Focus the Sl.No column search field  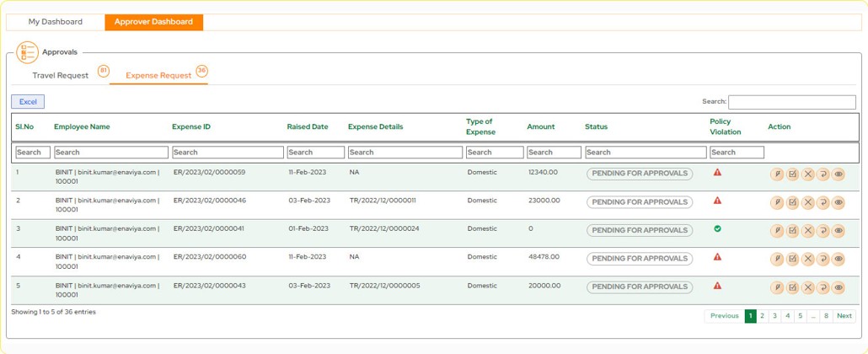33,153
